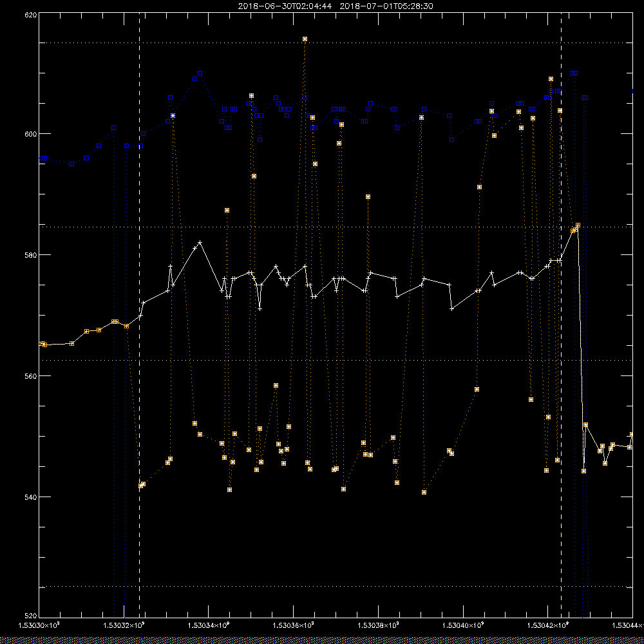This screenshot has width=644, height=644.
Task: Select the highest orange data point above 615
Action: click(x=305, y=39)
